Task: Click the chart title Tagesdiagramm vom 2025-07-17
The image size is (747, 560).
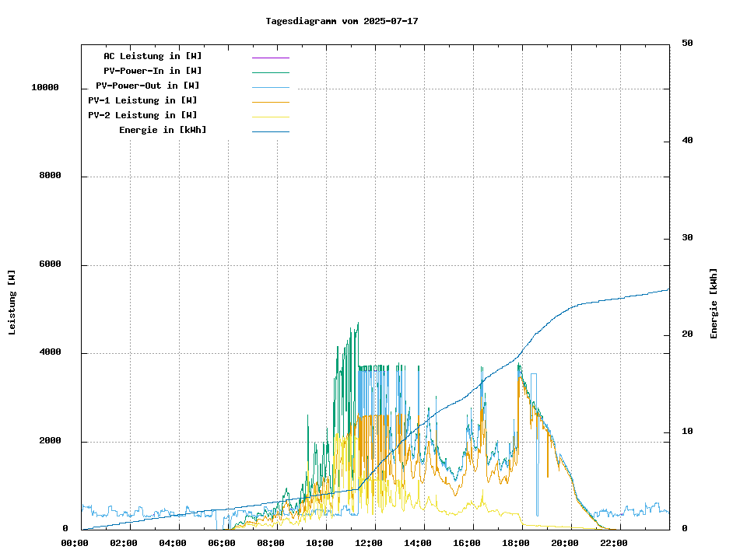Action: [342, 21]
